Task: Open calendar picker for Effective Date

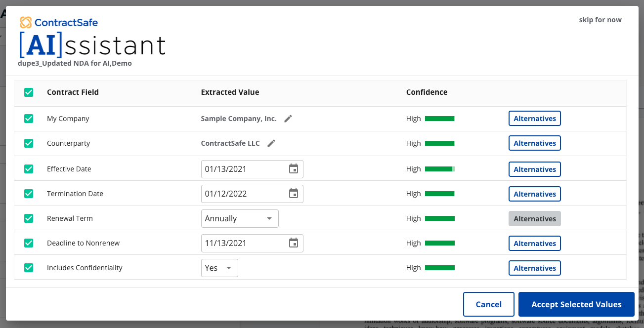Action: point(293,169)
